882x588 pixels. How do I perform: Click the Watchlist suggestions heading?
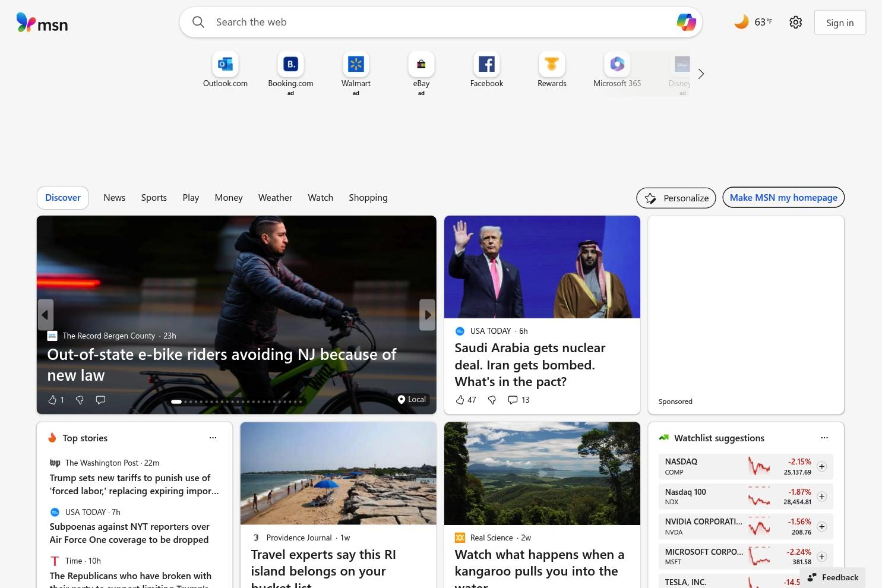tap(719, 438)
